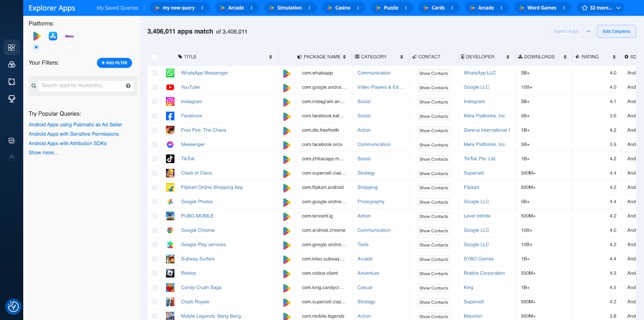Open the Simulation saved query tab

[x=289, y=8]
